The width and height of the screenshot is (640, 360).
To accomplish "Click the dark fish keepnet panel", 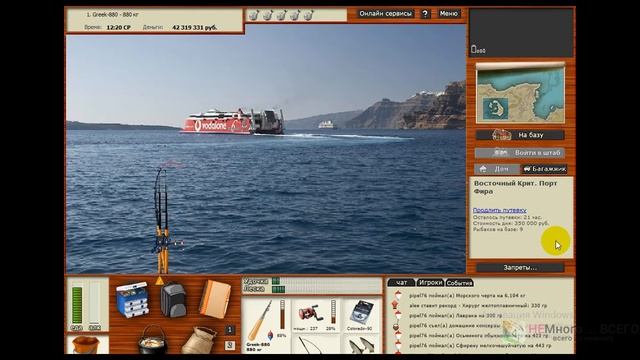I will coord(521,33).
